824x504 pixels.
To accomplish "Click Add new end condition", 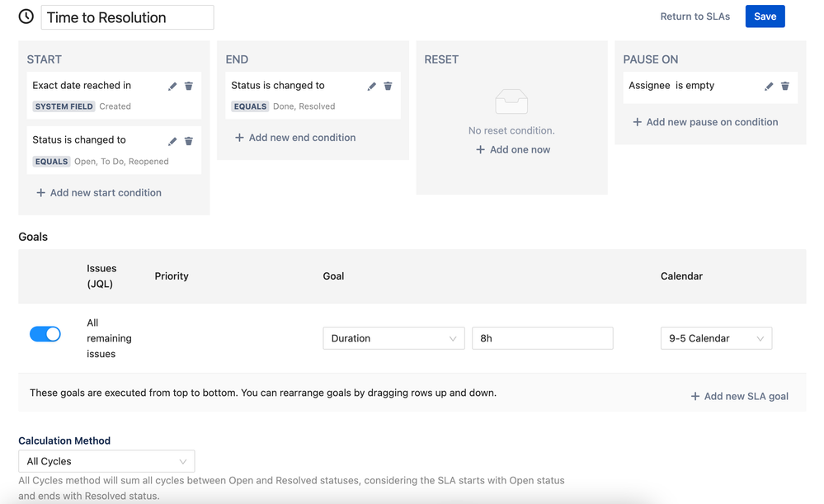I will tap(295, 138).
